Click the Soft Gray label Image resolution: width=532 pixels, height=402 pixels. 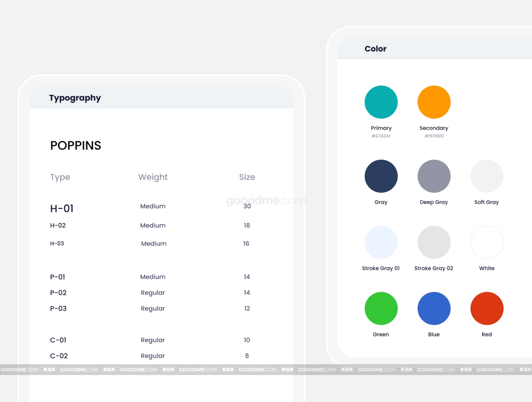[486, 202]
